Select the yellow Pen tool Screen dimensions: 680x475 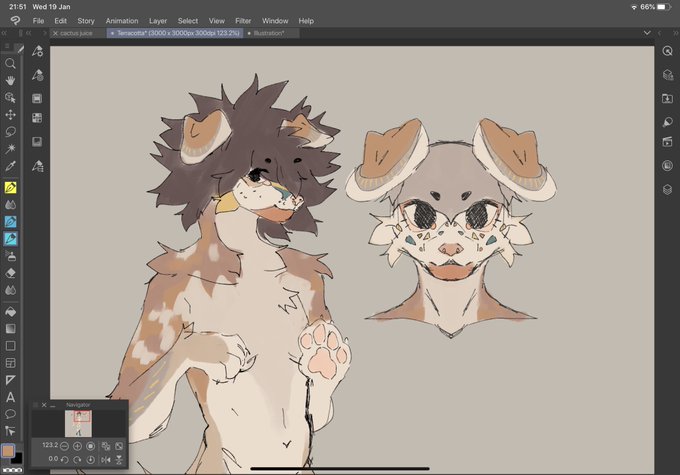pos(10,187)
